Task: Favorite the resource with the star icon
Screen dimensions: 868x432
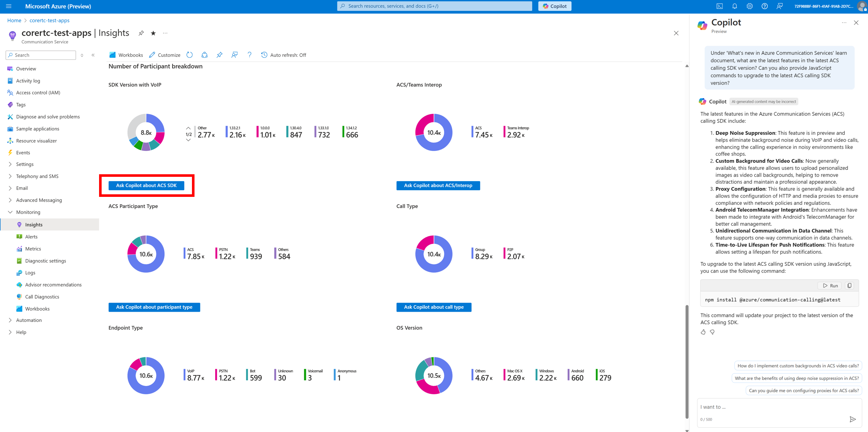Action: pos(153,33)
